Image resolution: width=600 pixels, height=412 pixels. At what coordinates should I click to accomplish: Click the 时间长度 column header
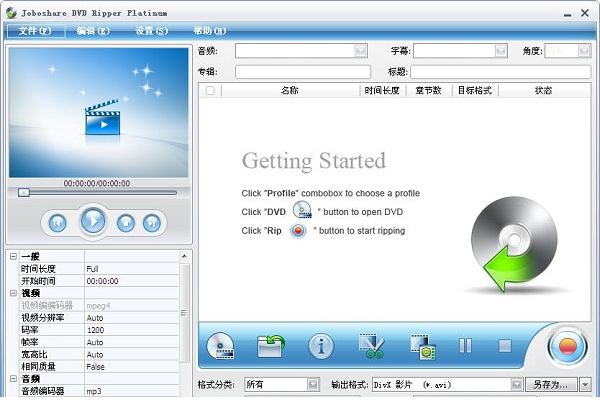tap(382, 91)
